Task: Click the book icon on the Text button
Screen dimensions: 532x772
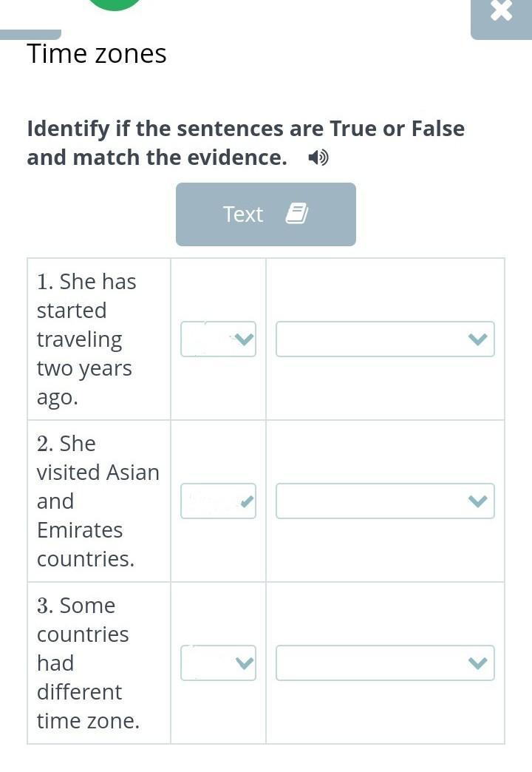Action: point(296,214)
